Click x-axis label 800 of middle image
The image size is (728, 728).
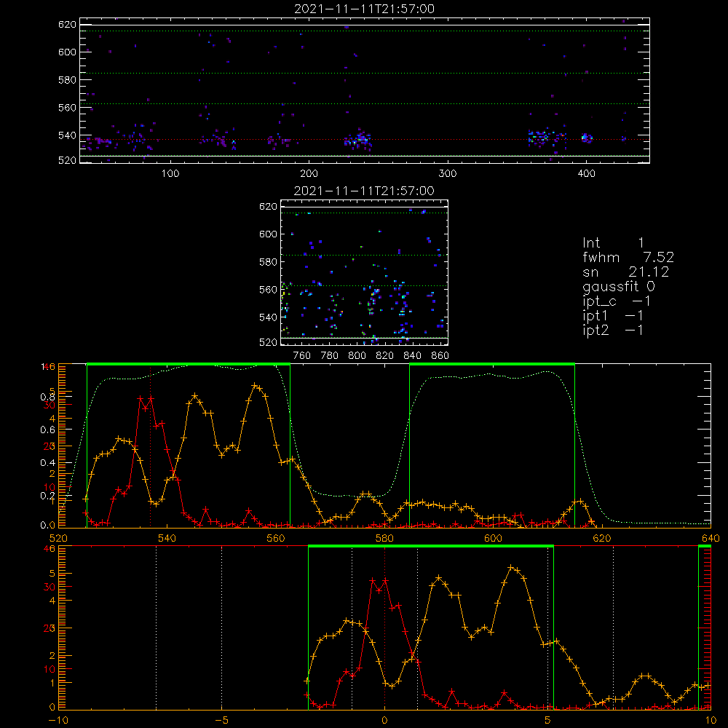(357, 356)
